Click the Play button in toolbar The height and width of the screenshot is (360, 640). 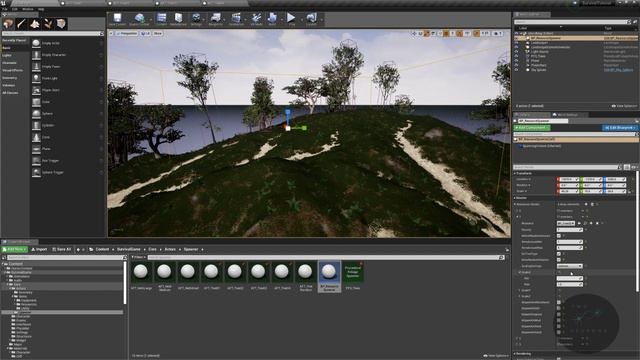click(x=291, y=19)
